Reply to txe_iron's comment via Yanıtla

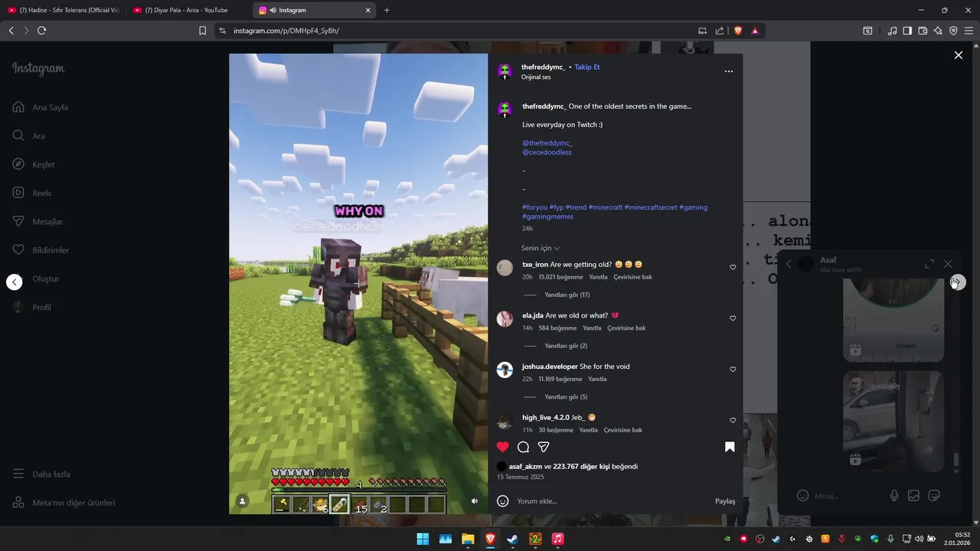pyautogui.click(x=598, y=277)
